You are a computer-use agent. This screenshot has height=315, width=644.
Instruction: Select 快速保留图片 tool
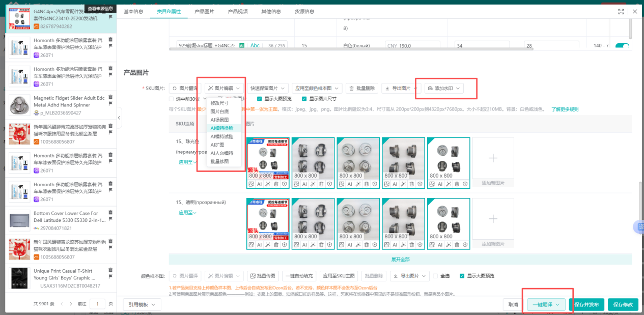coord(265,88)
